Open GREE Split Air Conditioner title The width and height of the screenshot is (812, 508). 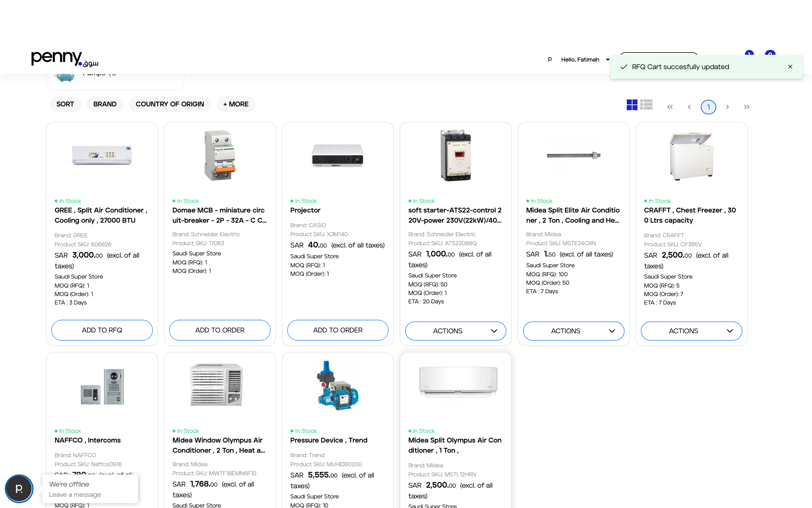pos(101,215)
